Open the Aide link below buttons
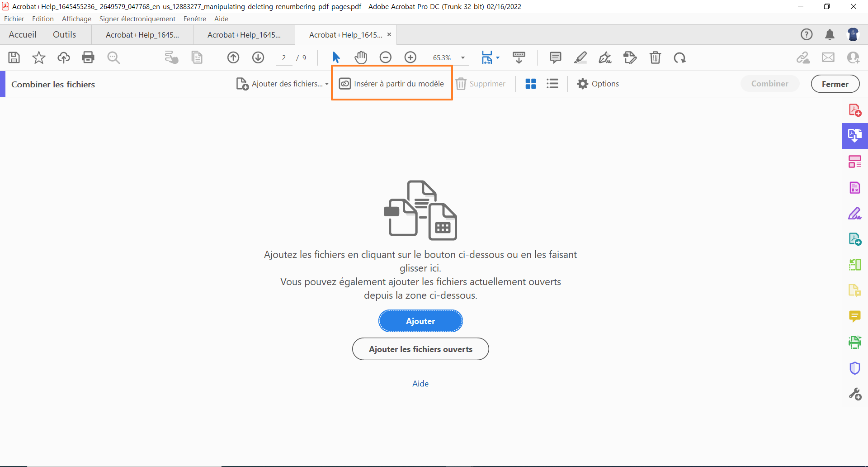Screen dimensions: 868x467 420,383
